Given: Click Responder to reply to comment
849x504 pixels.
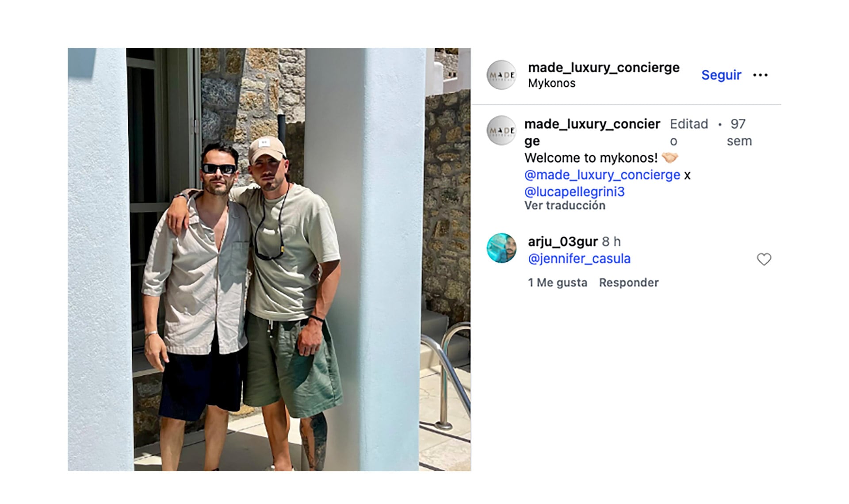Looking at the screenshot, I should click(x=629, y=283).
